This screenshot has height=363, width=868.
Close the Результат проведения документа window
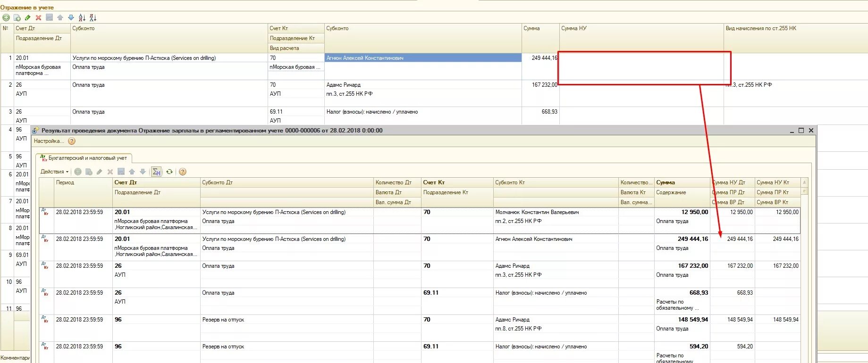tap(811, 131)
